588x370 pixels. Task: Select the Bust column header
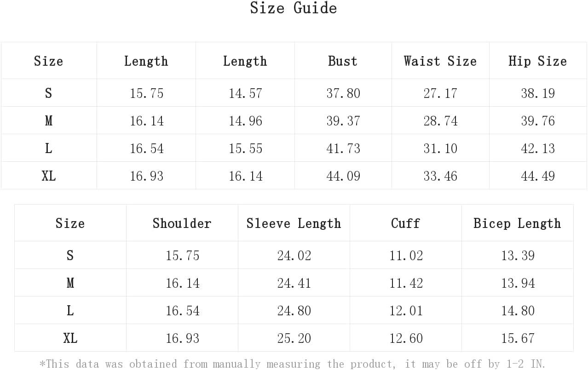343,61
